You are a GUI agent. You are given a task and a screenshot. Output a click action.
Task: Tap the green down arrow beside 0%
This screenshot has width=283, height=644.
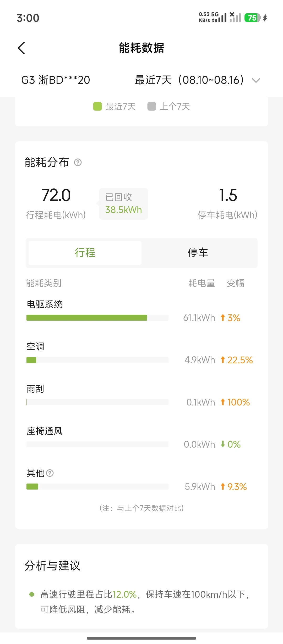[x=223, y=444]
